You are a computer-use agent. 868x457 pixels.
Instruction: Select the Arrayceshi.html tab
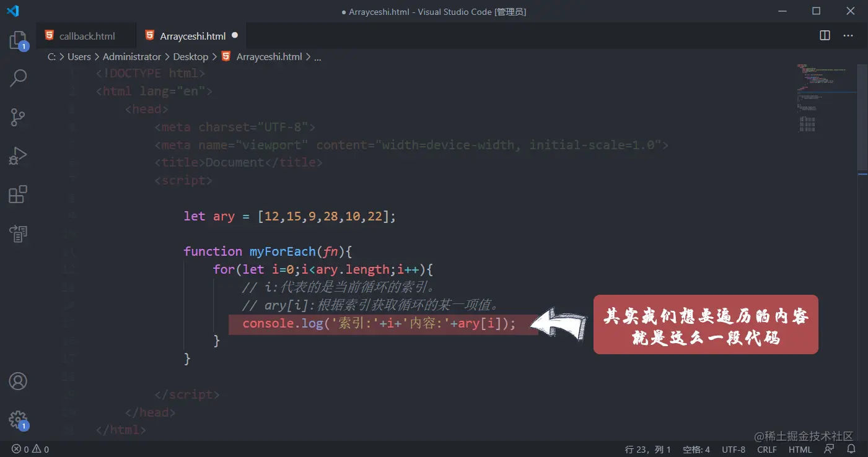coord(192,36)
